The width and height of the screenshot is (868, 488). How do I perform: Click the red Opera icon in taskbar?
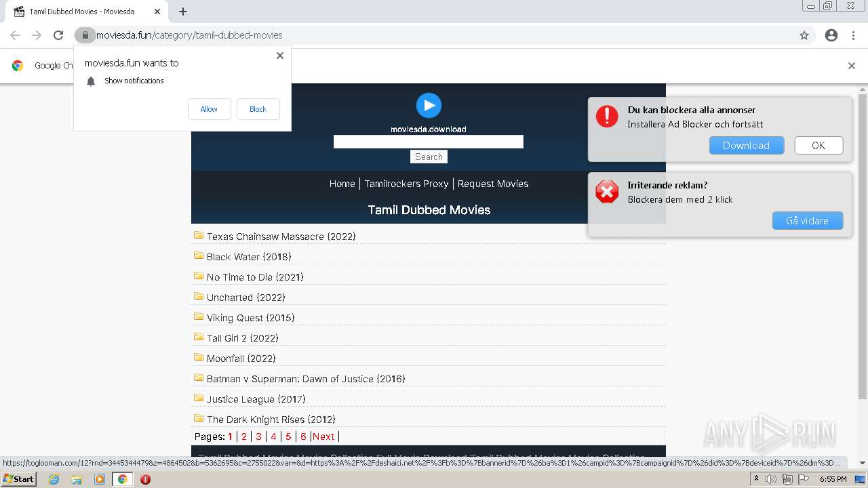(x=145, y=479)
